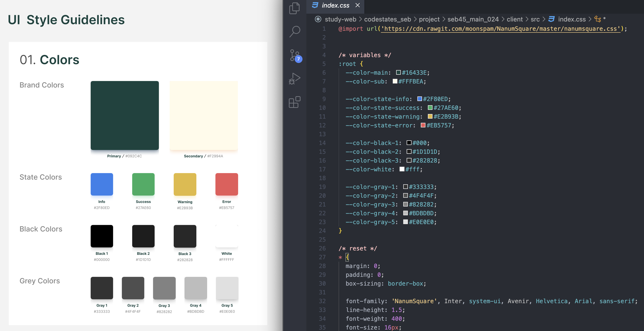Click the circle icon before study-web breadcrumb
644x331 pixels.
click(x=318, y=19)
